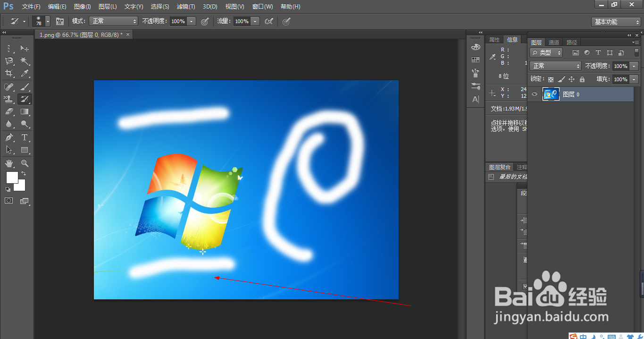Toggle adjustment layer filter

[x=587, y=53]
